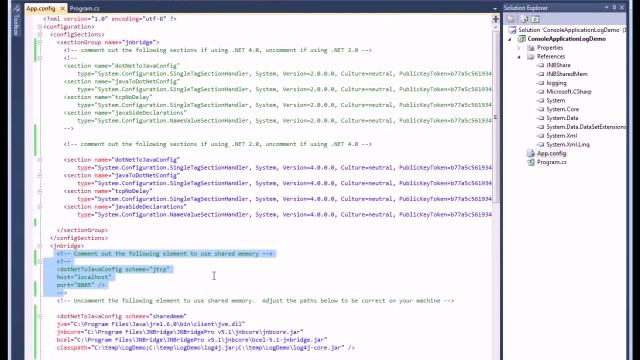Viewport: 640px width, 360px height.
Task: Collapse the References folder
Action: point(519,57)
